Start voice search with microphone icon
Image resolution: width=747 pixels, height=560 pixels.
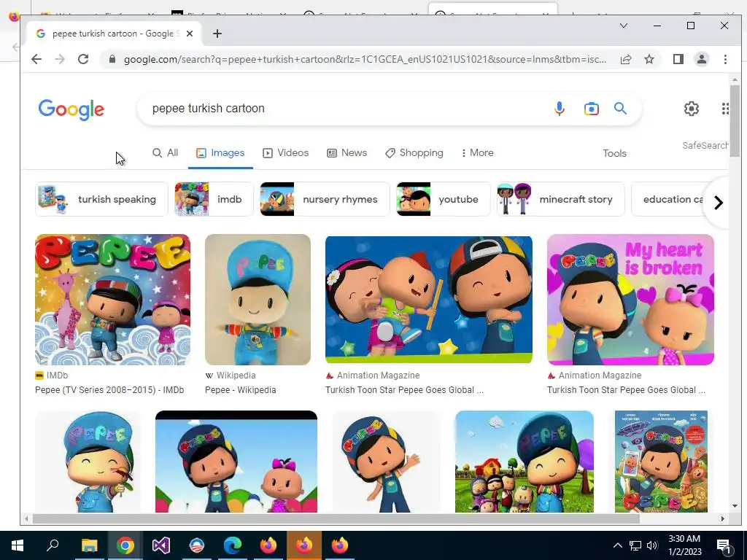pyautogui.click(x=560, y=109)
